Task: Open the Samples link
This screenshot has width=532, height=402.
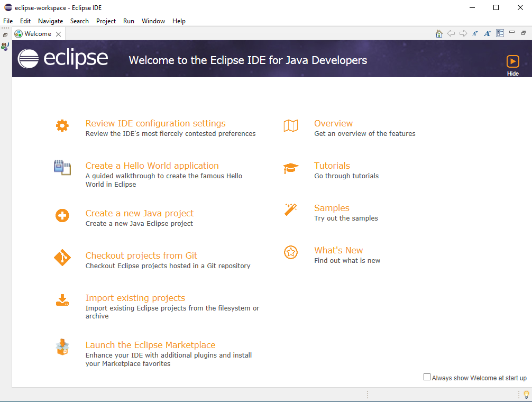Action: [332, 208]
